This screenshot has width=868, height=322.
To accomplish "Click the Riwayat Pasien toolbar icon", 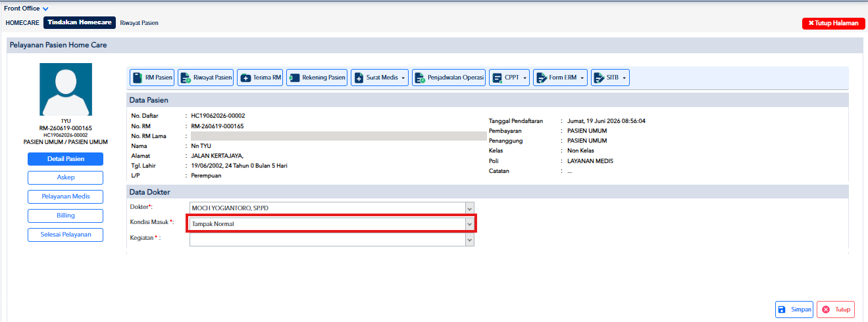I will point(185,78).
